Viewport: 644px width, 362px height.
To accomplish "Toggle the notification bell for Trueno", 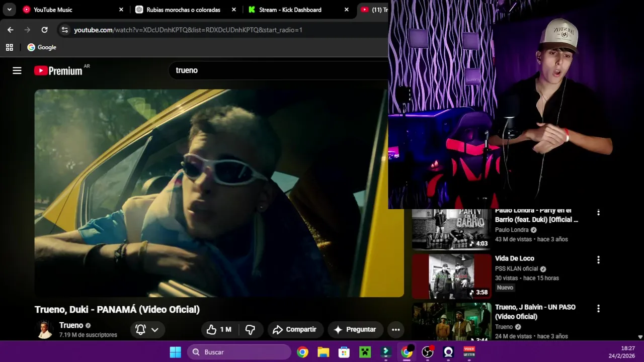I will coord(141,330).
